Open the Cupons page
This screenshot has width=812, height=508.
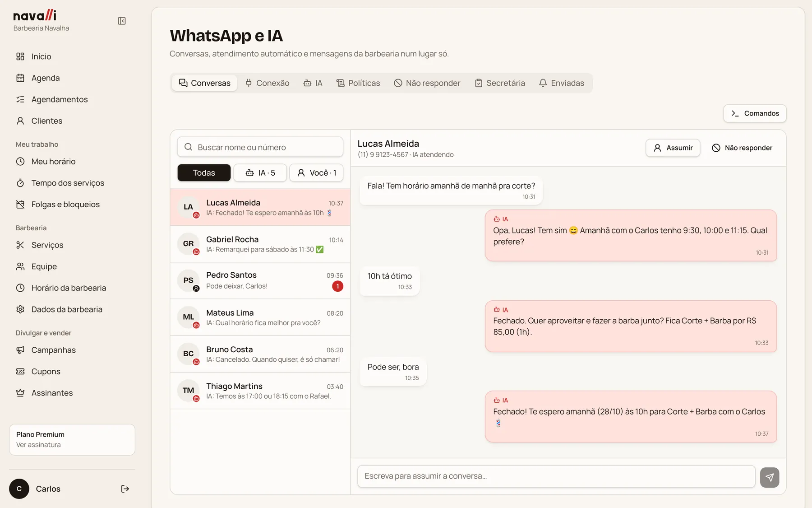[72, 372]
